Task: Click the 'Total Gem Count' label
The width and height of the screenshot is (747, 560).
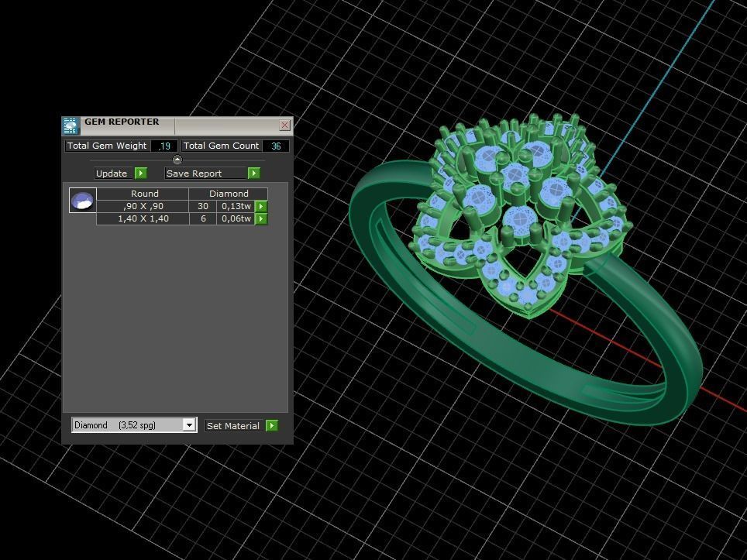Action: pyautogui.click(x=221, y=146)
